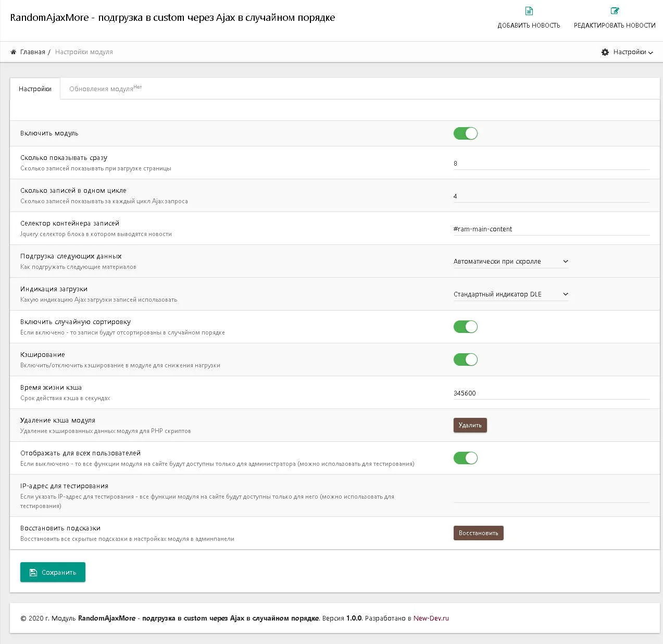Click the Кэширование setting label
Image resolution: width=663 pixels, height=644 pixels.
click(43, 355)
